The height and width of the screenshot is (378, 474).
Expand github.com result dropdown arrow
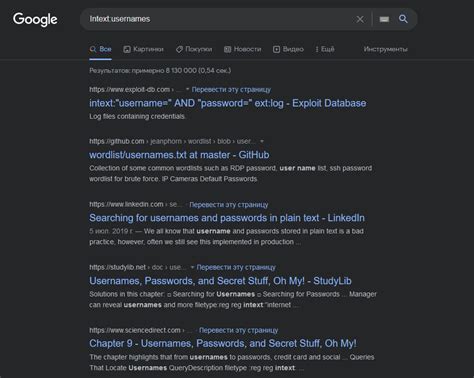[x=262, y=141]
